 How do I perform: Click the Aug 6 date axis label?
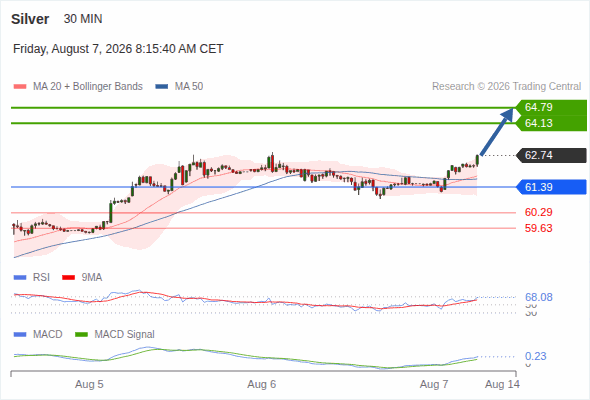(x=262, y=384)
